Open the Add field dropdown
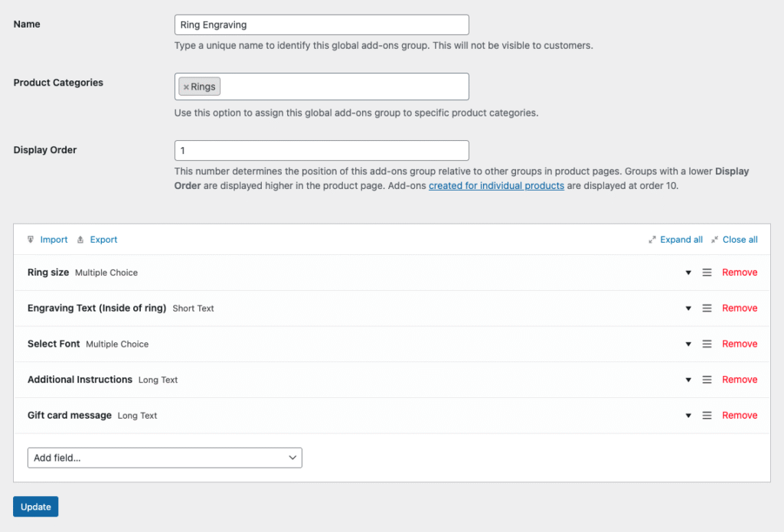The width and height of the screenshot is (784, 532). (165, 458)
